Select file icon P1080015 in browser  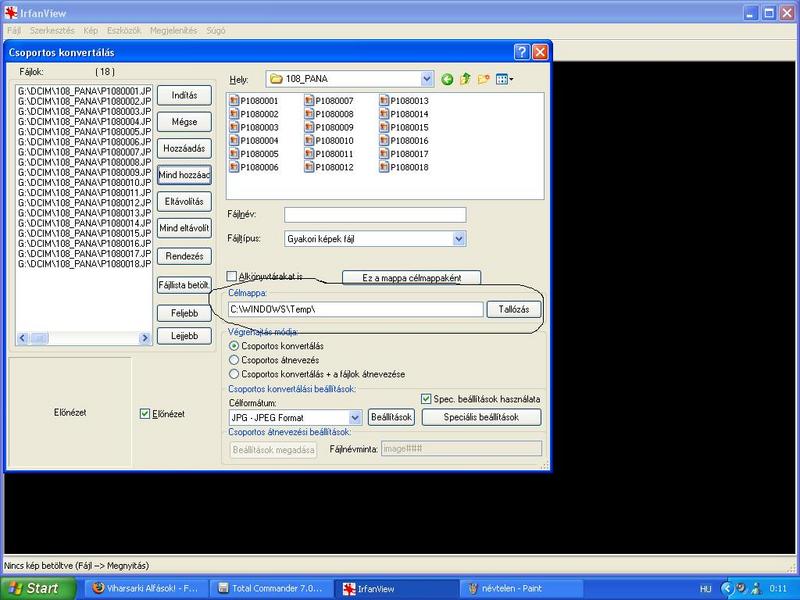click(x=384, y=127)
